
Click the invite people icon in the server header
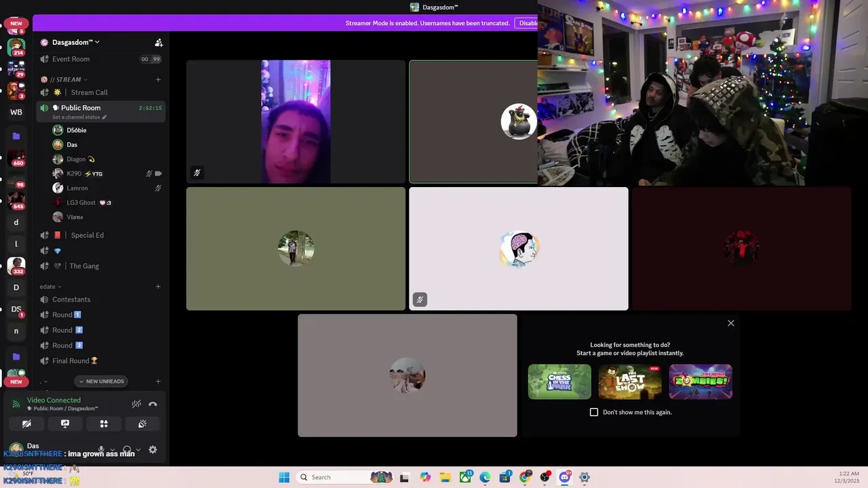coord(159,42)
